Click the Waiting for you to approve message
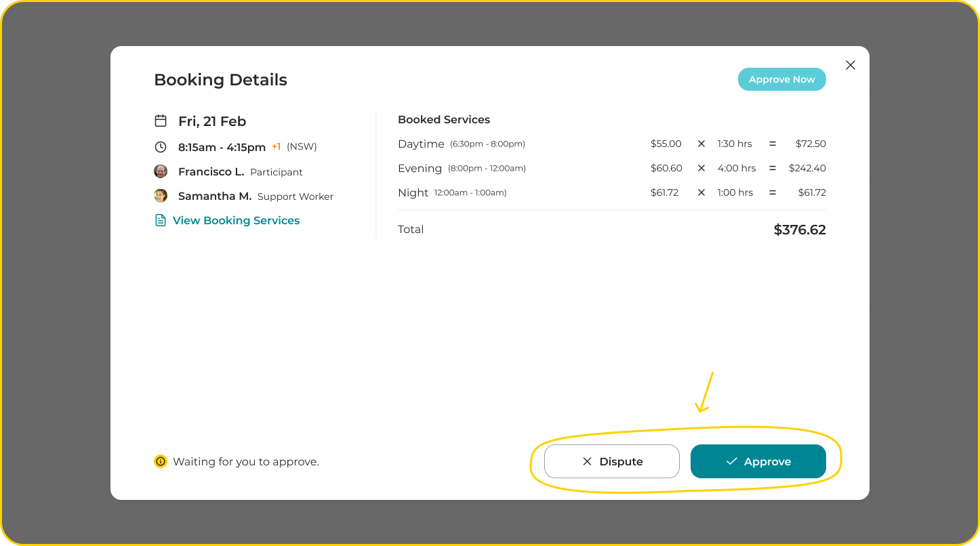This screenshot has height=546, width=980. click(246, 462)
